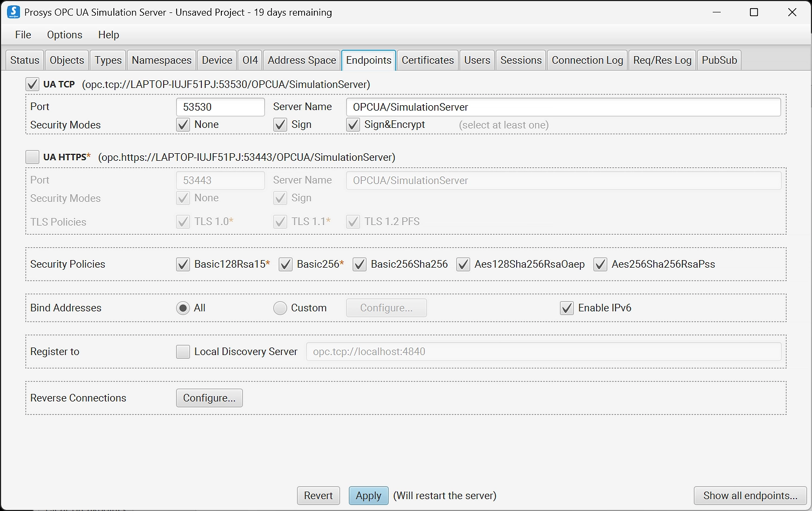Disable the Enable IPv6 checkbox

[566, 308]
